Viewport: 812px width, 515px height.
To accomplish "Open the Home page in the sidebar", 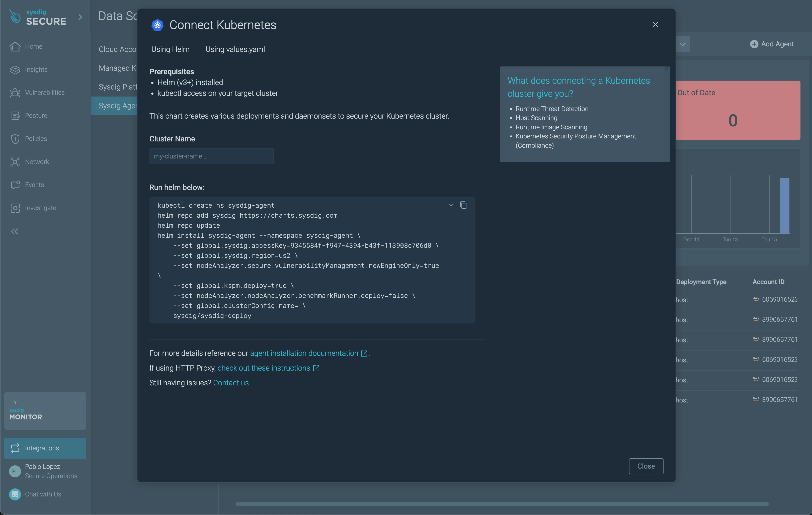I will [x=45, y=46].
